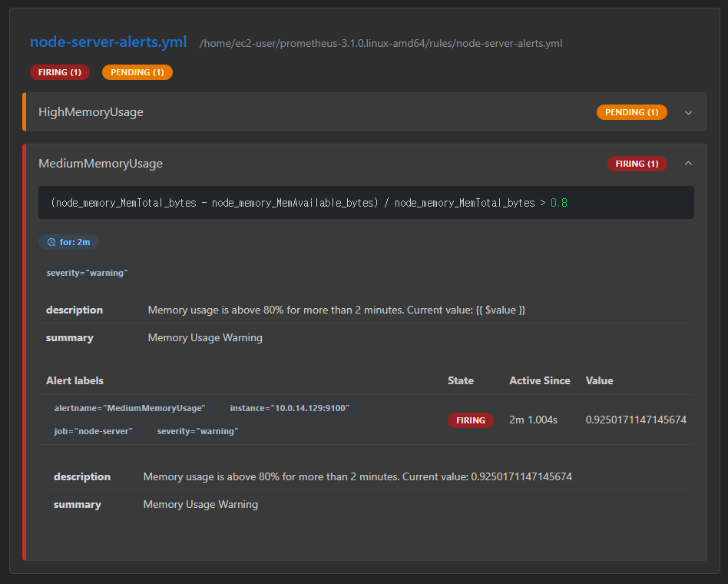Image resolution: width=728 pixels, height=584 pixels.
Task: Click the top FIRING (1) badge
Action: coord(60,72)
